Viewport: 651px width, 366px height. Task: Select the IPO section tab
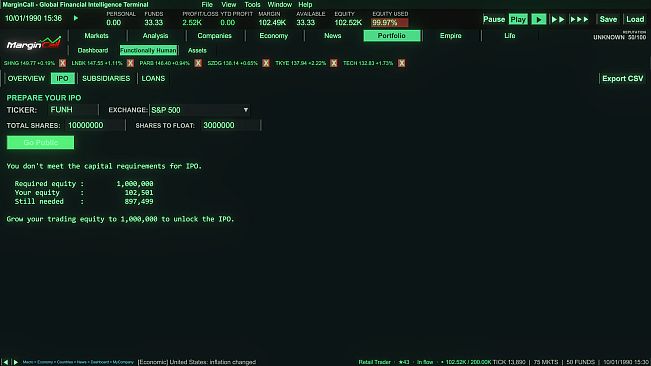click(62, 78)
